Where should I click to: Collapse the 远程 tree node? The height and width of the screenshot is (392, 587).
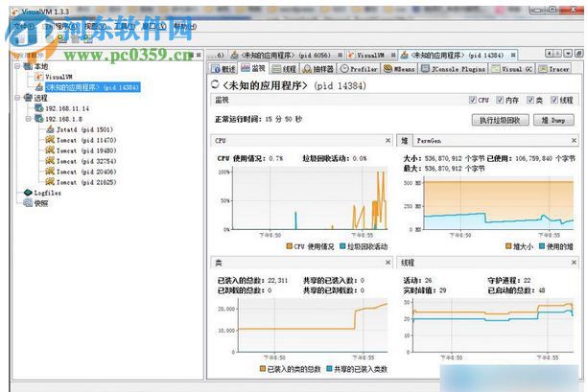point(17,98)
